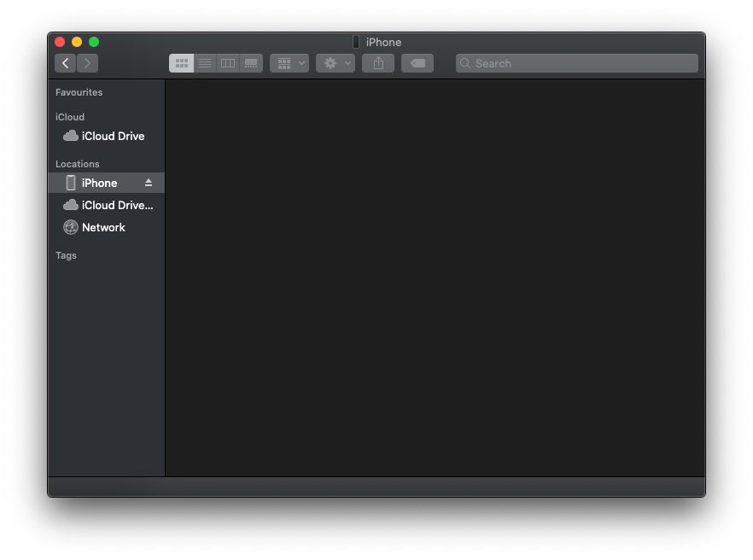753x560 pixels.
Task: Open the gear action menu
Action: (x=336, y=63)
